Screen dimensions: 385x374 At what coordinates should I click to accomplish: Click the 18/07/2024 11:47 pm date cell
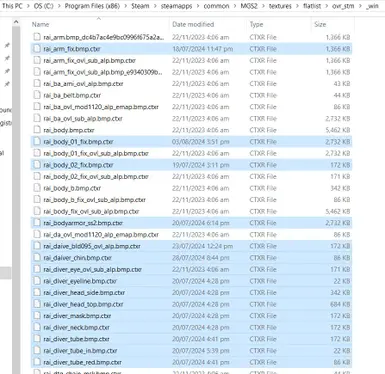click(202, 49)
